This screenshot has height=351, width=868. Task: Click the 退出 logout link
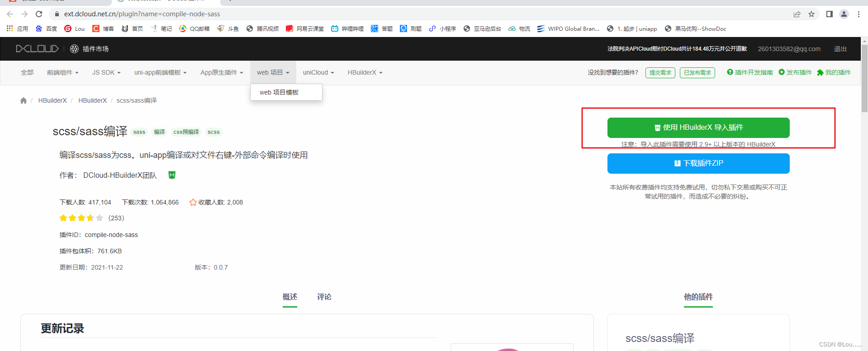click(x=840, y=49)
